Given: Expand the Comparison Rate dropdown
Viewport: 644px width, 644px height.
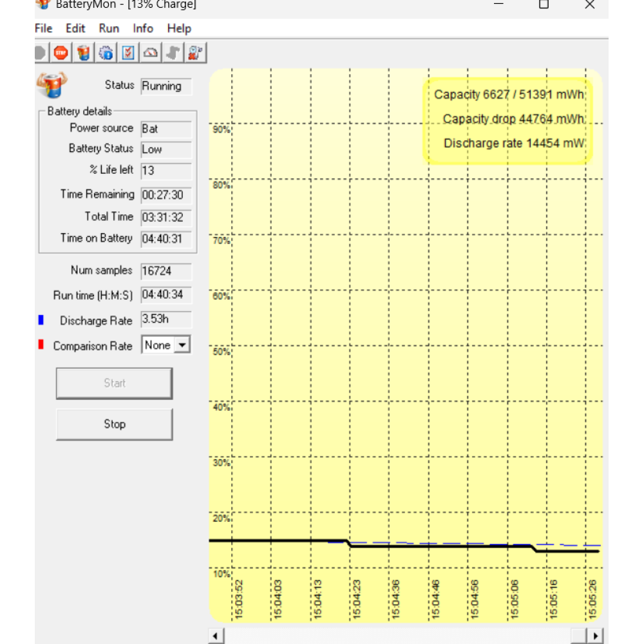Looking at the screenshot, I should [182, 345].
